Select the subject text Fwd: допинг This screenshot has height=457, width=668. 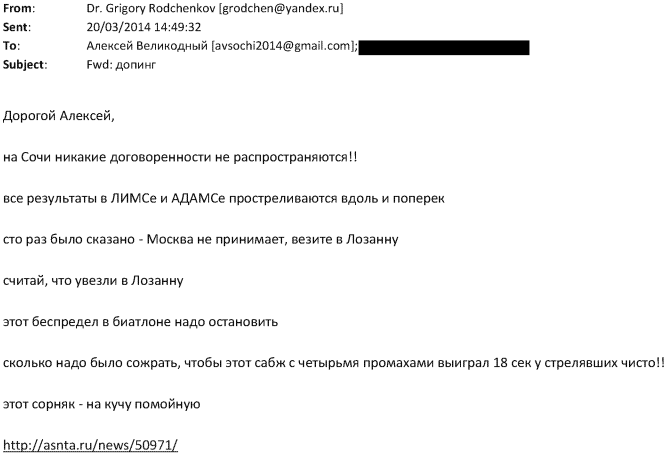pos(121,65)
